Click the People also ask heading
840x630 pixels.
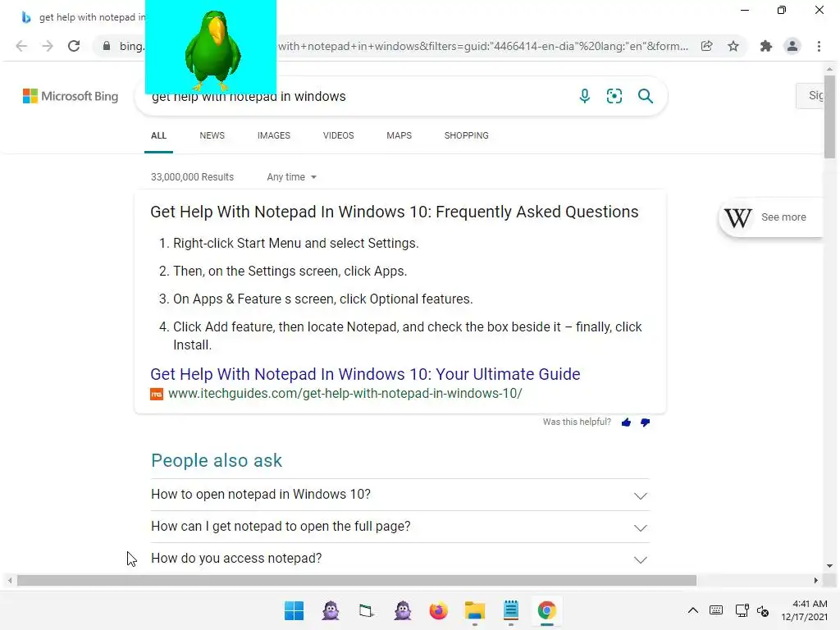tap(217, 461)
